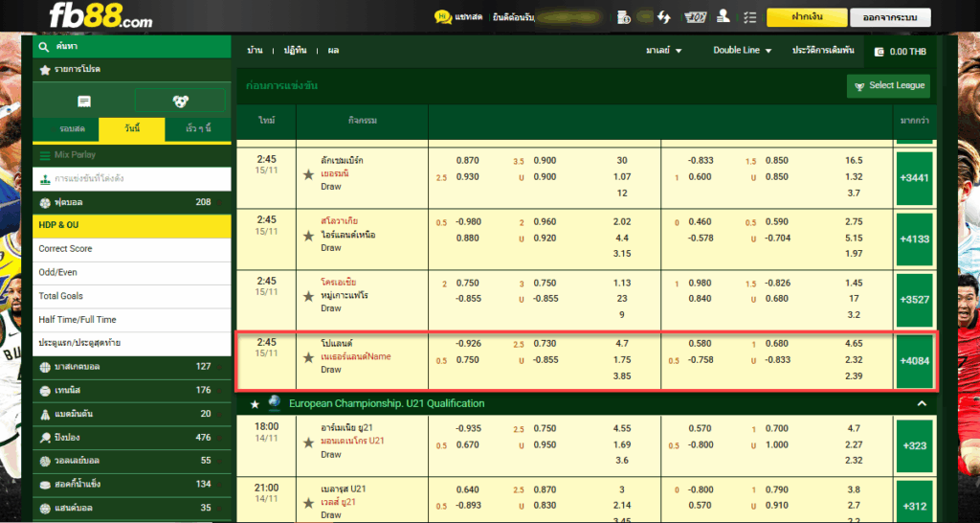The height and width of the screenshot is (523, 980).
Task: Open more markets +4084 for โปแลนด์ match
Action: (x=914, y=361)
